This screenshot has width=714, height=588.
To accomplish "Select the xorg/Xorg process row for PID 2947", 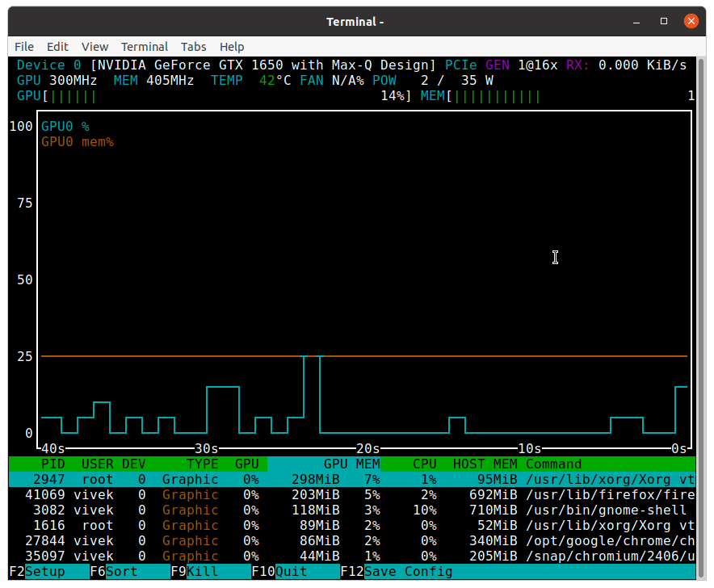I will point(323,479).
